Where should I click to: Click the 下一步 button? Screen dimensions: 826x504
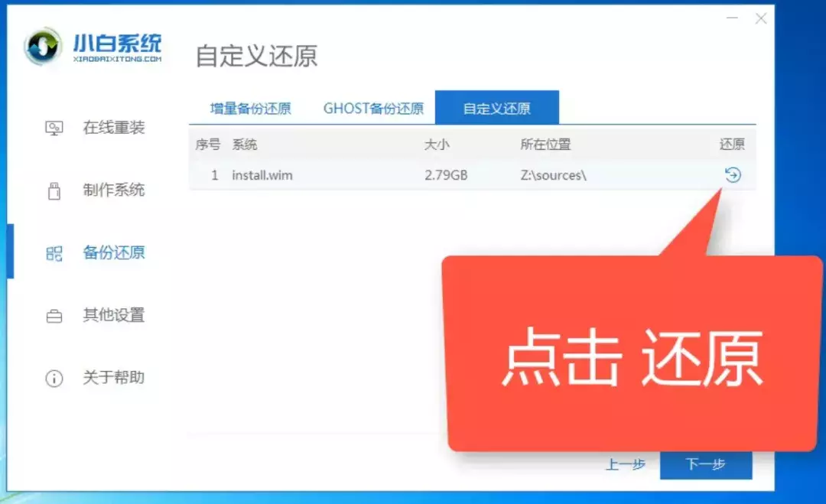pos(705,464)
